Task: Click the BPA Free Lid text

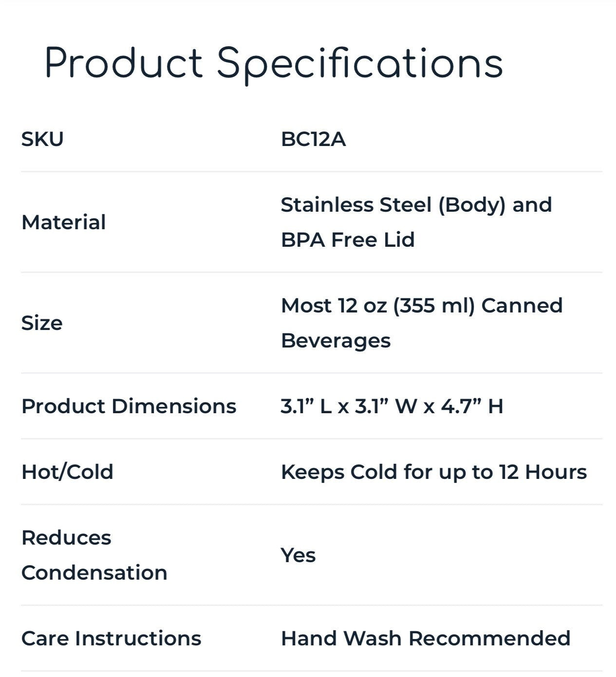Action: [348, 240]
